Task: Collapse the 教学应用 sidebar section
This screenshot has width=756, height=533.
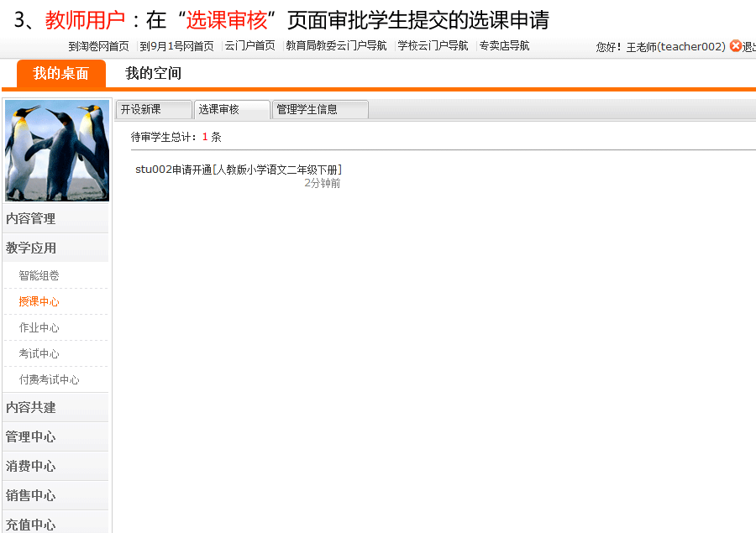Action: [x=31, y=248]
